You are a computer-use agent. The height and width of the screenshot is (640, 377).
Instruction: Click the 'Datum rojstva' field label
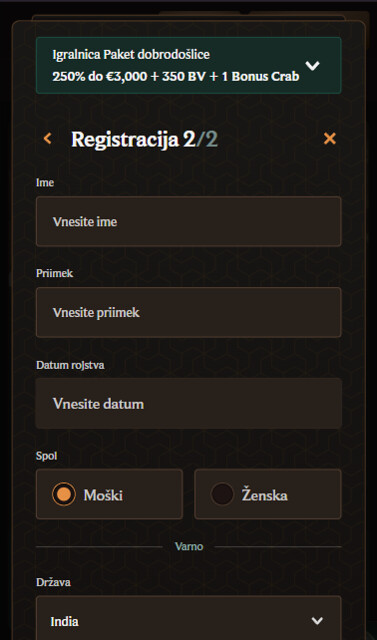[70, 365]
